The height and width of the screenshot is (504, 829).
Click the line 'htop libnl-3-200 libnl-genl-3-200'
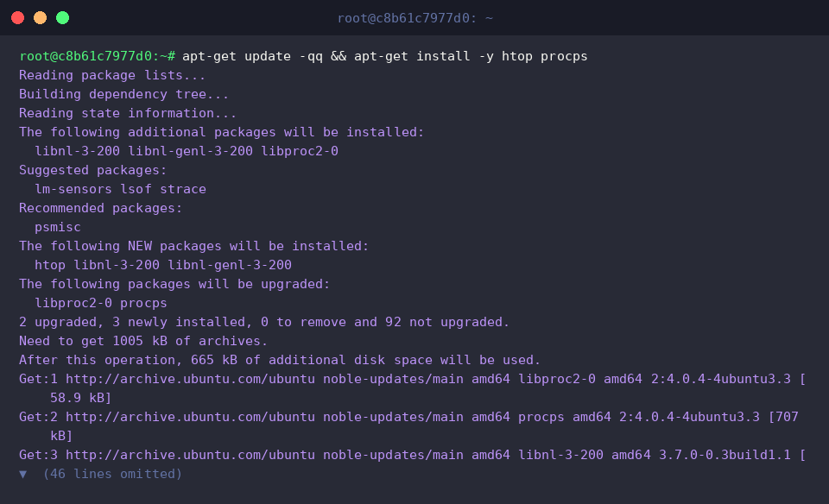pos(163,265)
